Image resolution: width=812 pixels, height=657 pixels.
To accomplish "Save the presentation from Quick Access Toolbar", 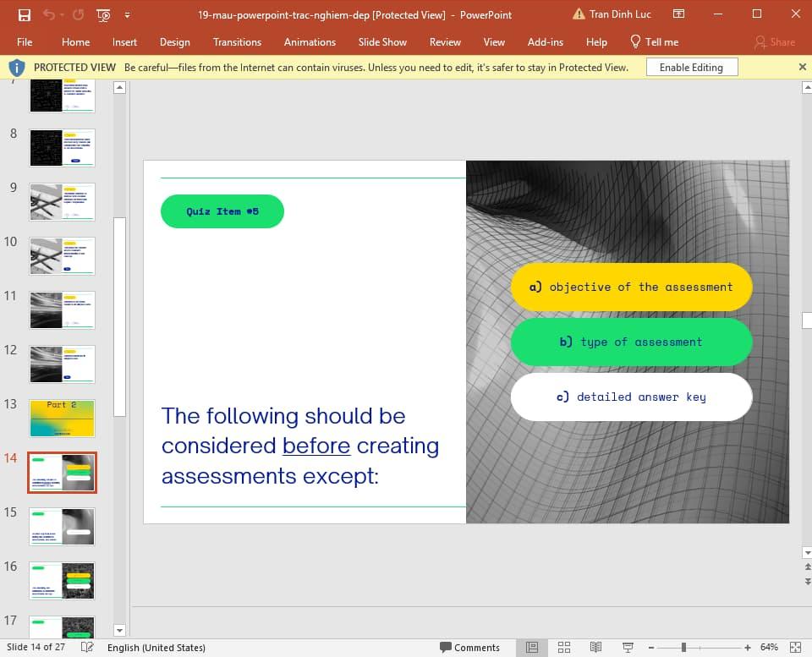I will click(x=24, y=14).
